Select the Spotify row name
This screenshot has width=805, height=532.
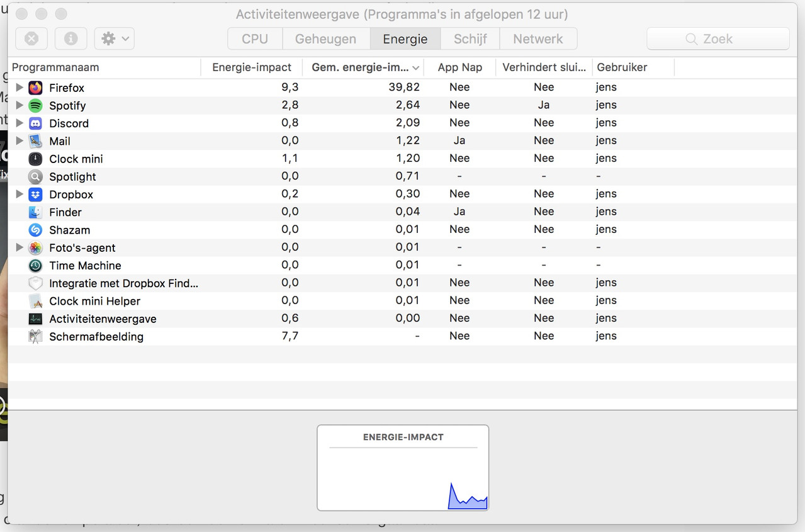67,105
